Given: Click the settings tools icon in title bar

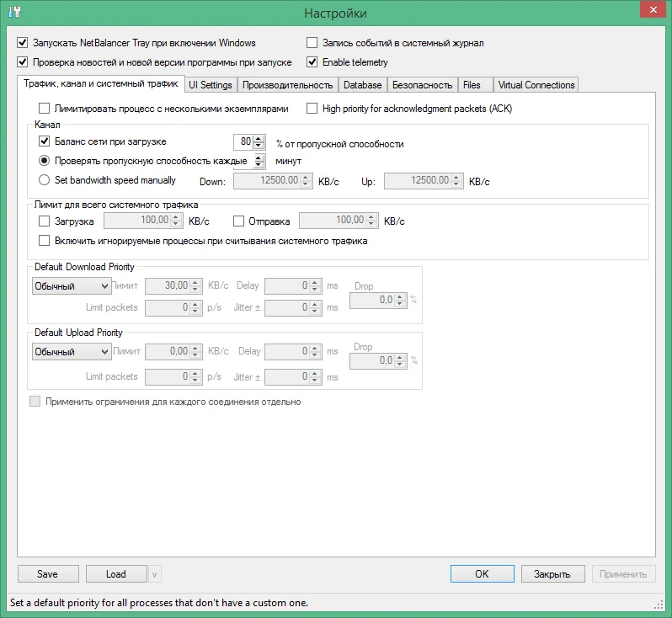Looking at the screenshot, I should [x=14, y=12].
